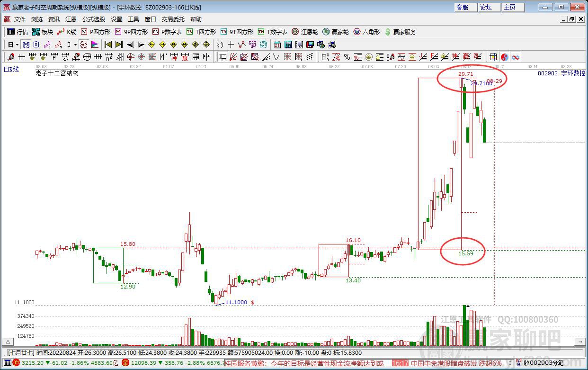Click the 七月廿七 lunar date status entry
Viewport: 588px width, 370px height.
[x=21, y=352]
